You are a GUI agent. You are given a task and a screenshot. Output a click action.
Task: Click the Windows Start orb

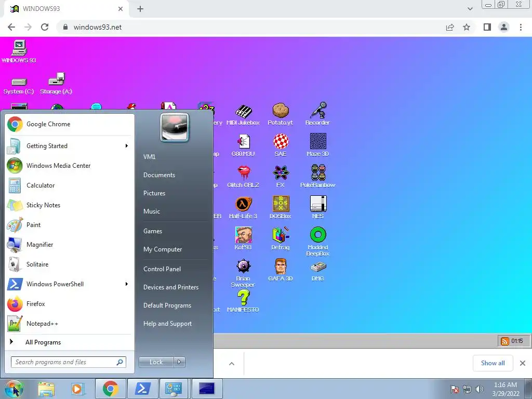point(14,389)
